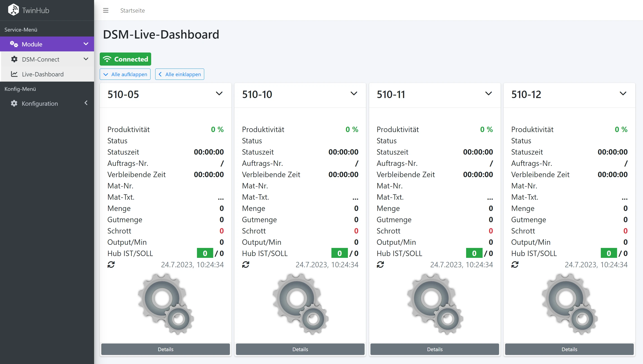Click refresh icon on 510-10 card
Viewport: 643px width, 364px height.
pyautogui.click(x=246, y=265)
